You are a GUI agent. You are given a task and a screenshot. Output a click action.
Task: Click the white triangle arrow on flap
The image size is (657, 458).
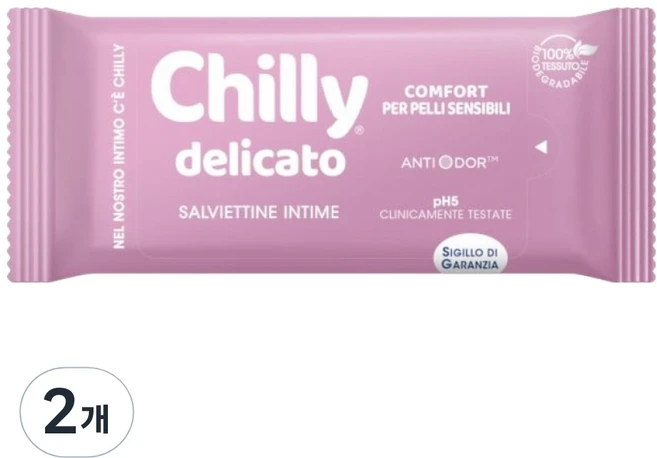tap(541, 147)
